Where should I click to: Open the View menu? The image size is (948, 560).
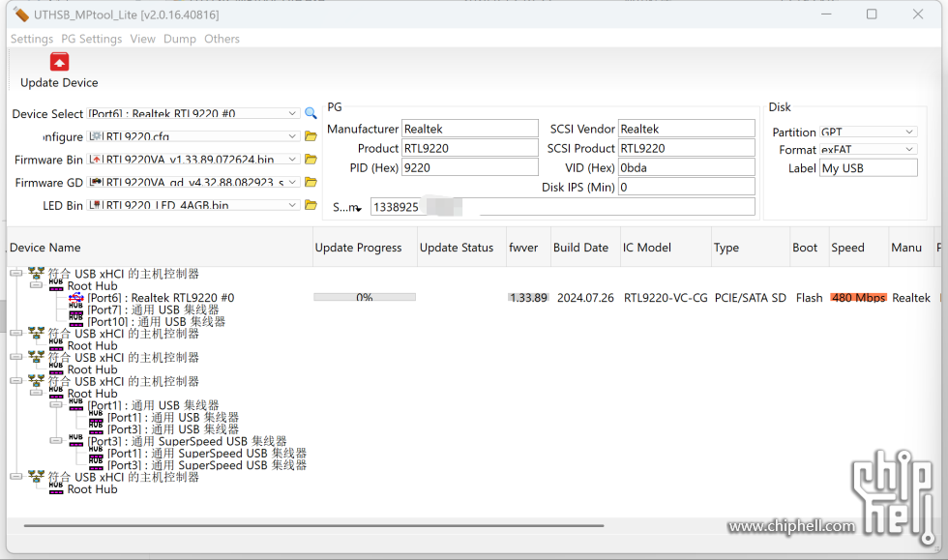[143, 39]
